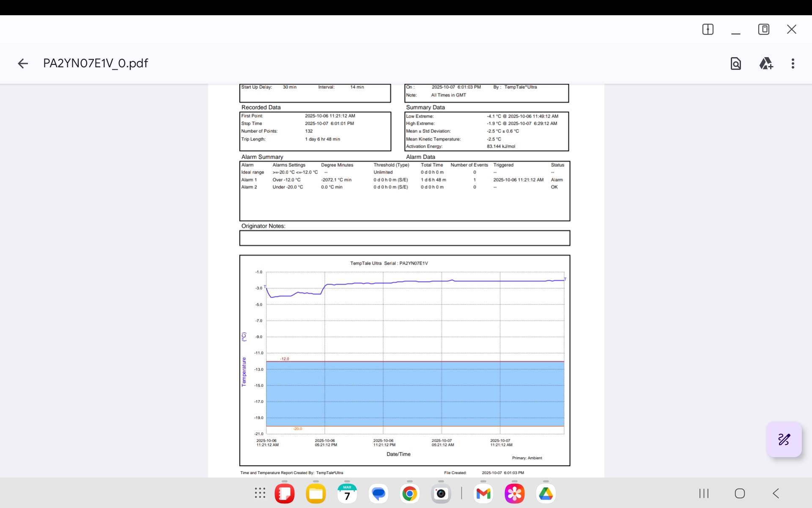This screenshot has height=508, width=812.
Task: Open Google Chrome from the taskbar
Action: 409,494
